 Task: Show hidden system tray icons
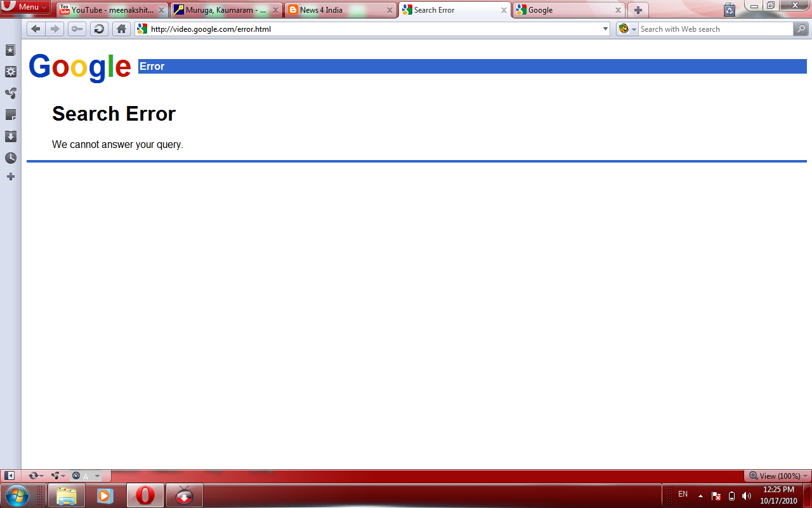coord(700,495)
